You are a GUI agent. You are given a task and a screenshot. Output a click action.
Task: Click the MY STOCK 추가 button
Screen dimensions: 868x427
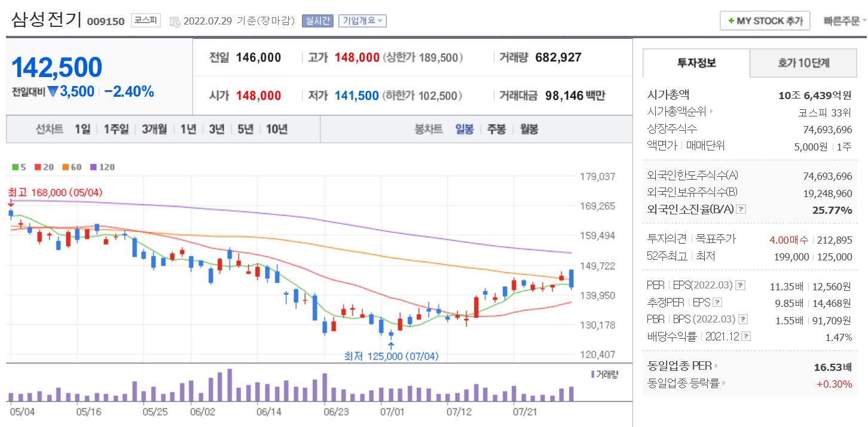pyautogui.click(x=765, y=21)
